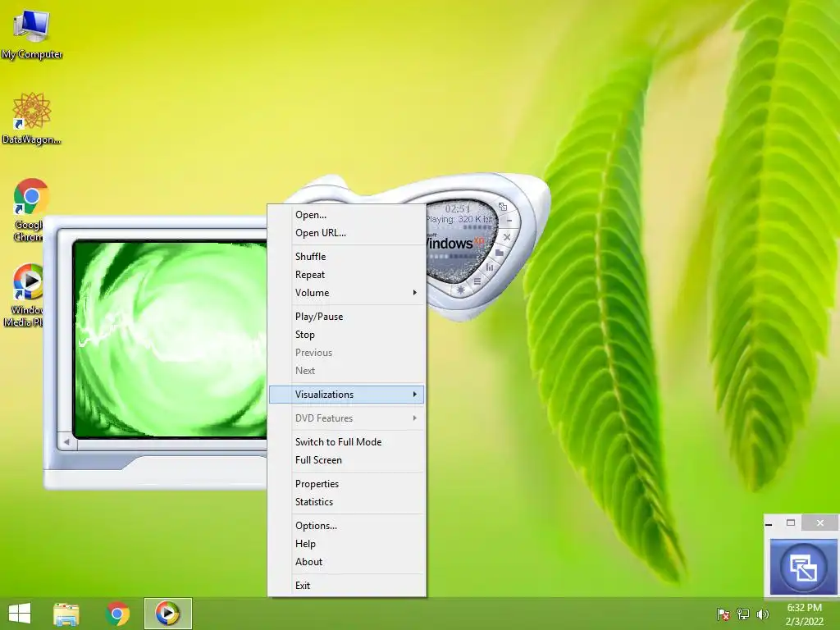840x630 pixels.
Task: Minimize the small anchor window at bottom right
Action: [769, 523]
